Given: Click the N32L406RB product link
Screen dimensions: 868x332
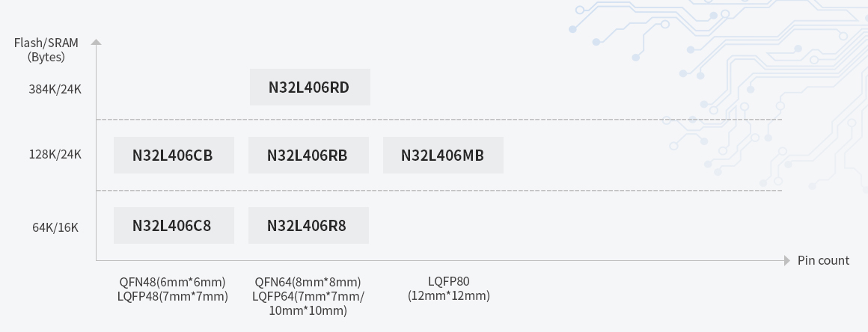Looking at the screenshot, I should pos(308,156).
